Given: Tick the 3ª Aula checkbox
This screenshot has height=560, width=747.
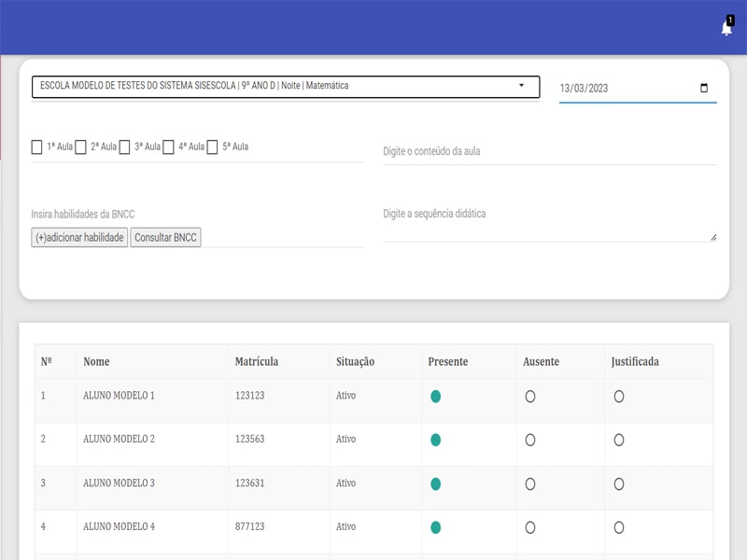Looking at the screenshot, I should click(x=125, y=147).
